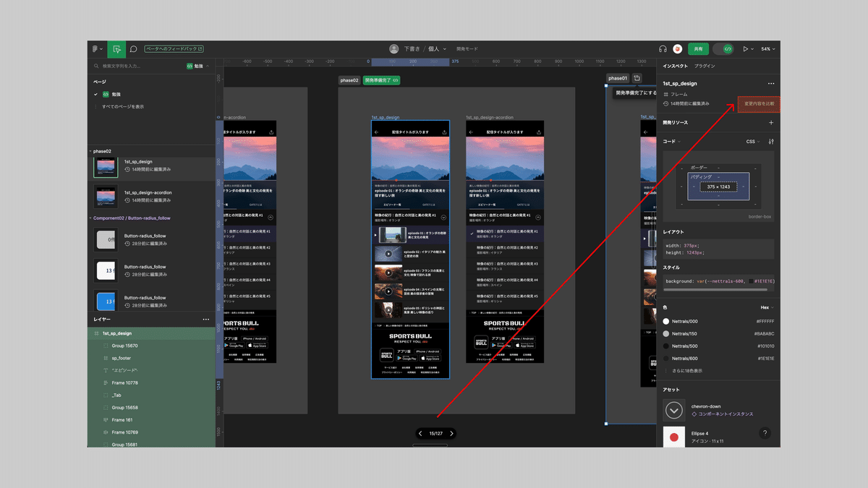Viewport: 868px width, 488px height.
Task: Select the Comment tool
Action: (134, 49)
